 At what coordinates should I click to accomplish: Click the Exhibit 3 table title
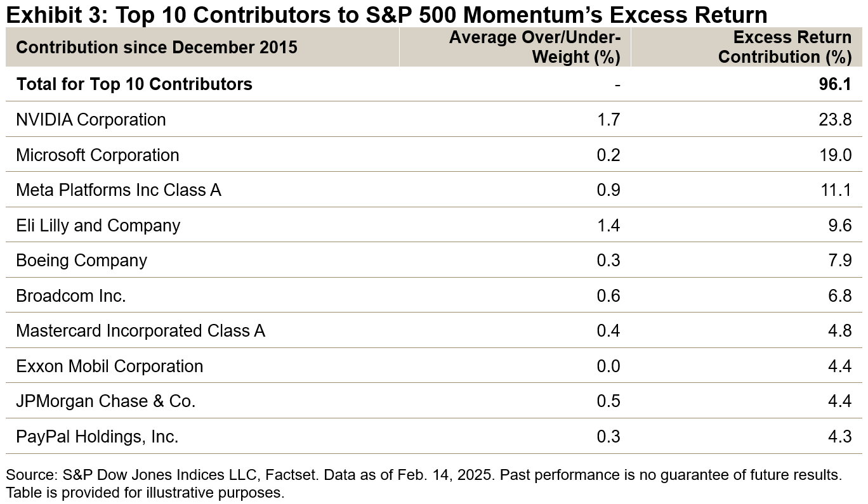(x=386, y=14)
